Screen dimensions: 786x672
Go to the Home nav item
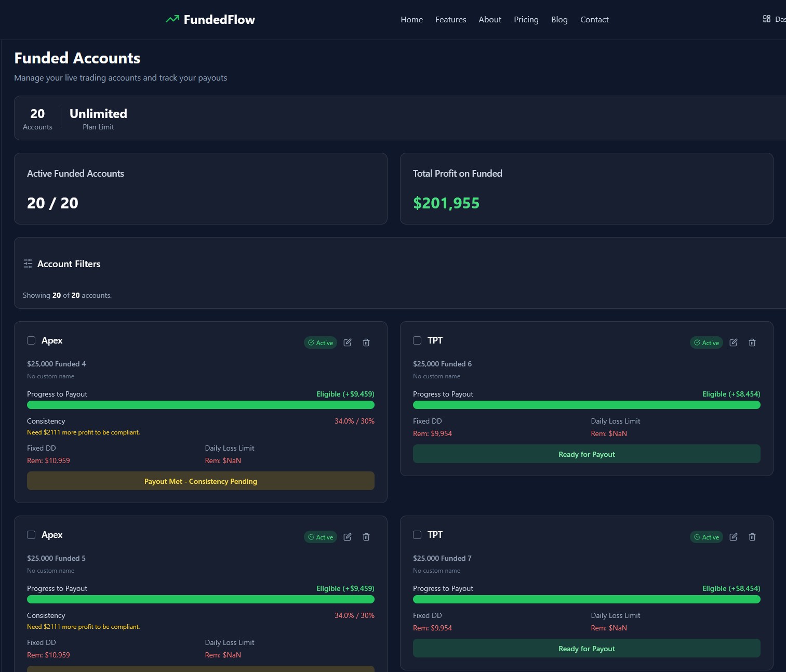click(411, 19)
